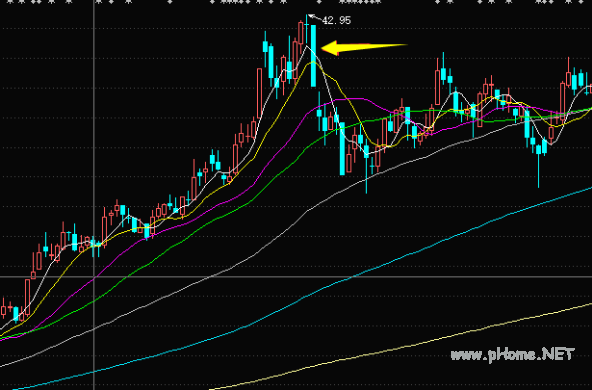The width and height of the screenshot is (592, 390).
Task: Click the www.pHome.NET watermark text
Action: pyautogui.click(x=512, y=355)
